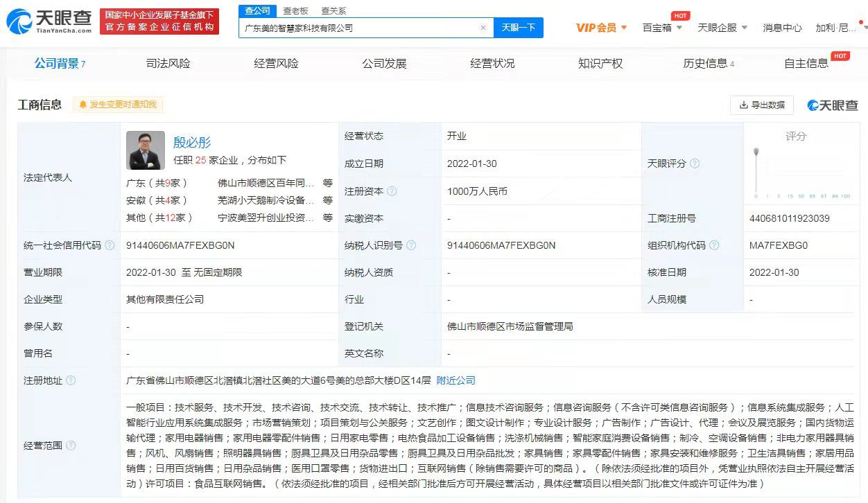Click the 附近公司 link
This screenshot has width=868, height=503.
(x=455, y=380)
